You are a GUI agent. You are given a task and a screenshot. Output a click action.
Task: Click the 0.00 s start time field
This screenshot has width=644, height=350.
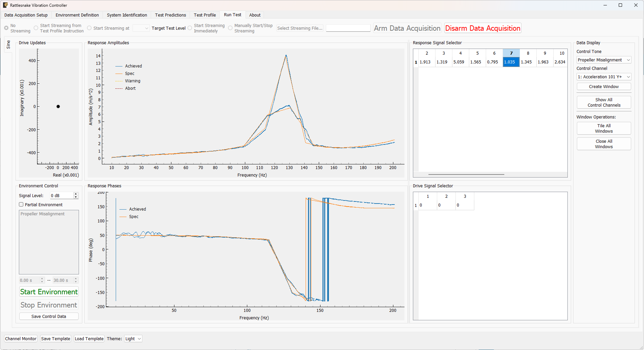click(30, 280)
